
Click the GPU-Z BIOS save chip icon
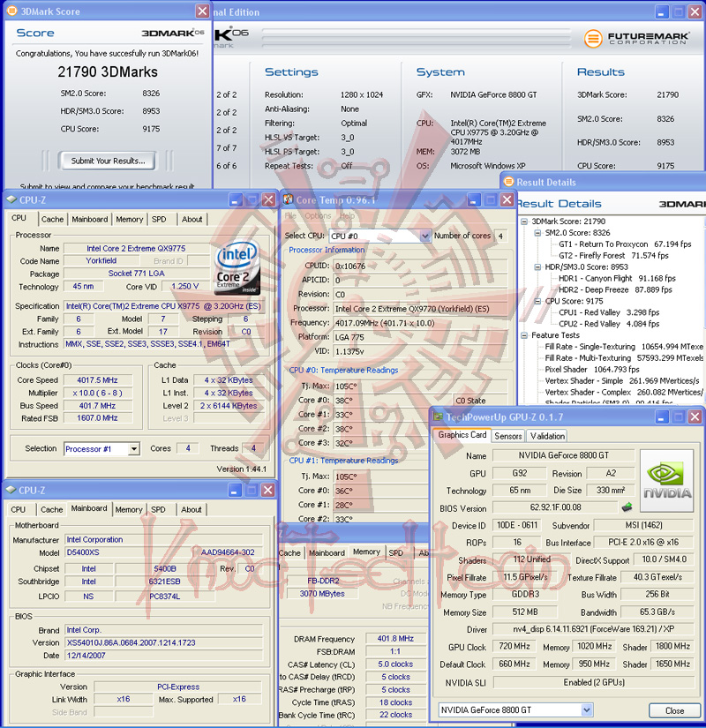point(627,507)
